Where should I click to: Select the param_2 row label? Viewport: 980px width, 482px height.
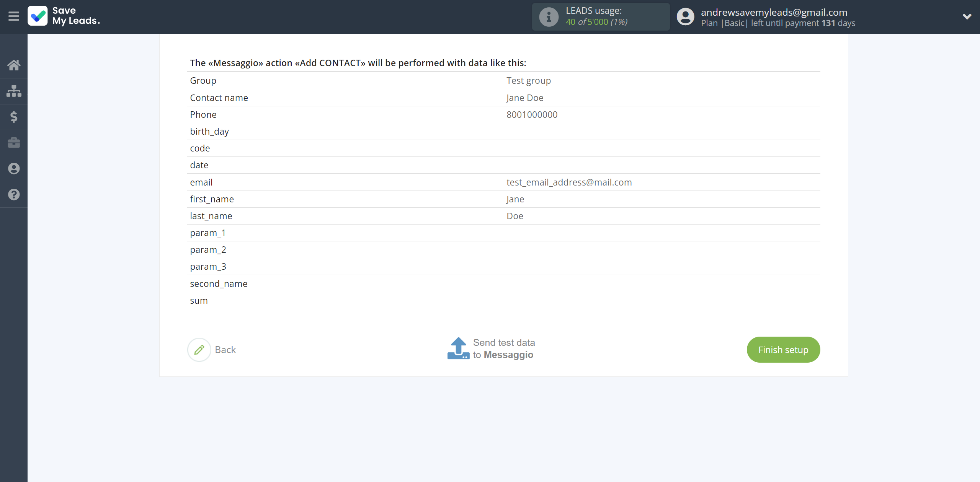pyautogui.click(x=208, y=250)
